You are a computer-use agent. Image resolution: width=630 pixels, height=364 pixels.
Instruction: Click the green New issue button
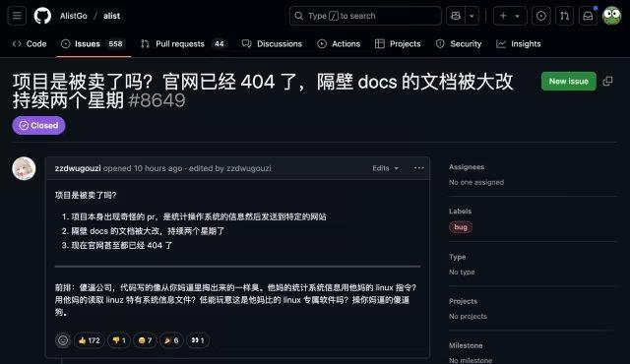tap(569, 81)
